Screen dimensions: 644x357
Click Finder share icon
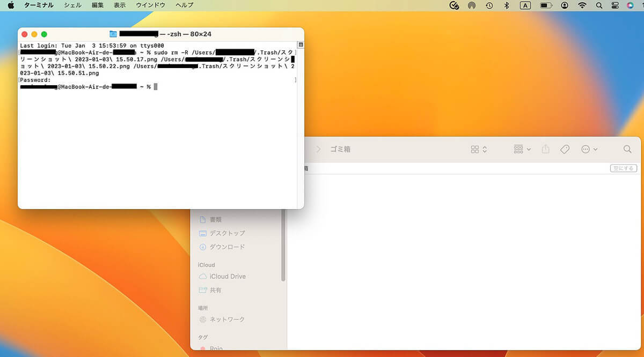click(546, 150)
